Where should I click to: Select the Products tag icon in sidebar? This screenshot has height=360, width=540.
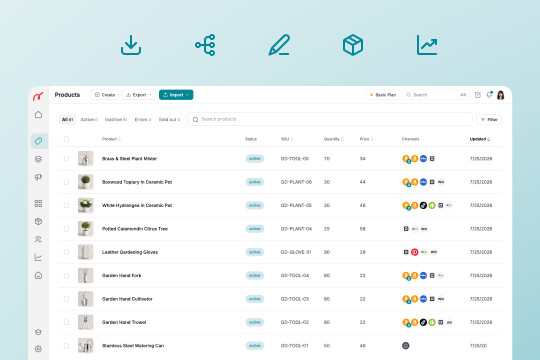pos(39,141)
